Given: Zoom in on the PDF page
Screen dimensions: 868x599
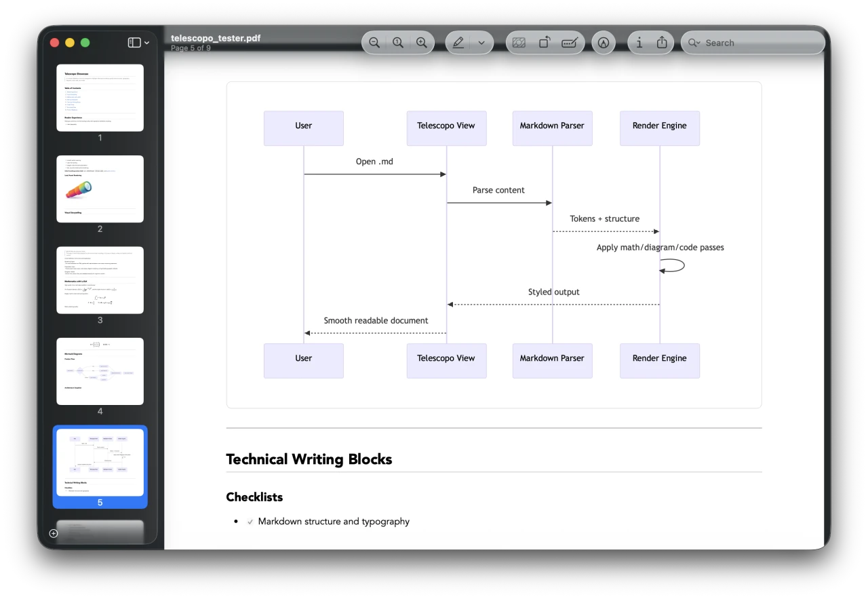Looking at the screenshot, I should point(422,42).
